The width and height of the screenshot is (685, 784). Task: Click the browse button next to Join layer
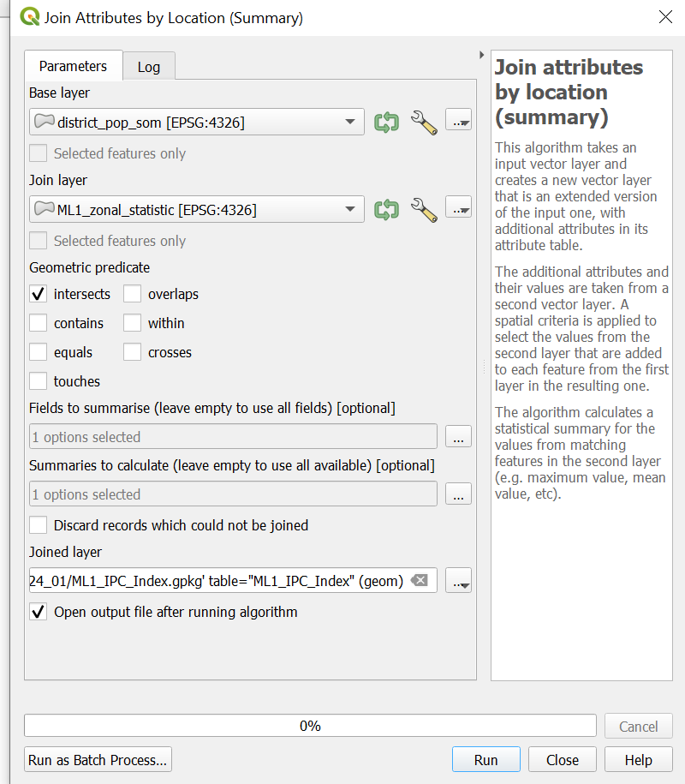(459, 209)
